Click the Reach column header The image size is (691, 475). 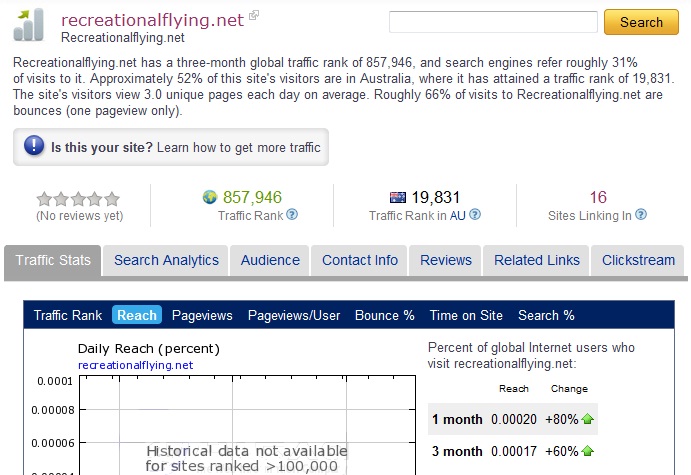click(x=513, y=389)
